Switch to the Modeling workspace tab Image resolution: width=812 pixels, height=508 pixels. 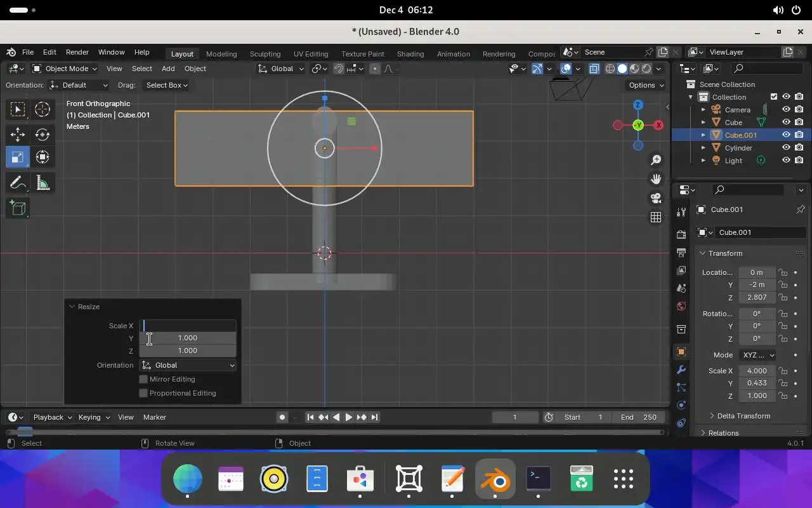tap(221, 54)
